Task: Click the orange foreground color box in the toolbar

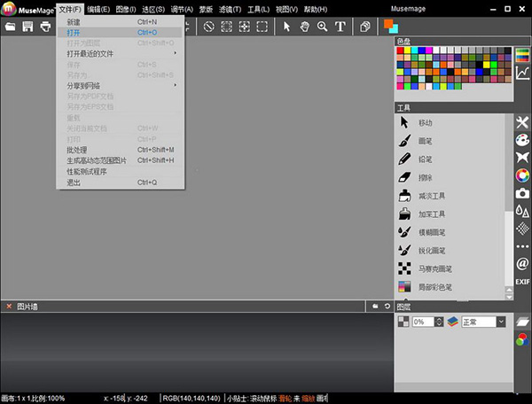Action: [x=388, y=24]
